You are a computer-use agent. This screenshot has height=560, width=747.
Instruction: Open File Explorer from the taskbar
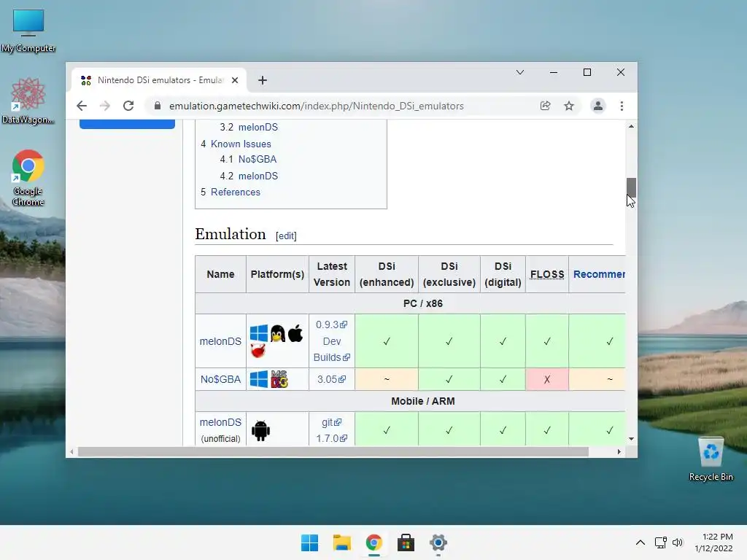click(341, 542)
